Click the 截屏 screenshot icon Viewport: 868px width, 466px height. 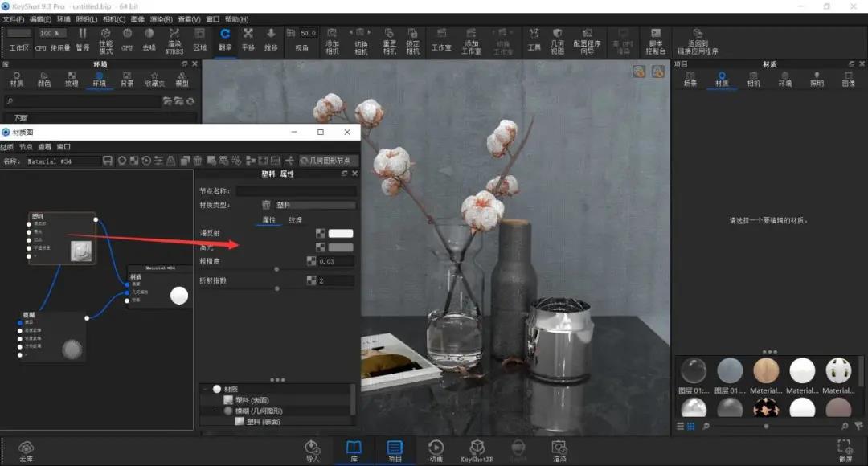pyautogui.click(x=845, y=451)
